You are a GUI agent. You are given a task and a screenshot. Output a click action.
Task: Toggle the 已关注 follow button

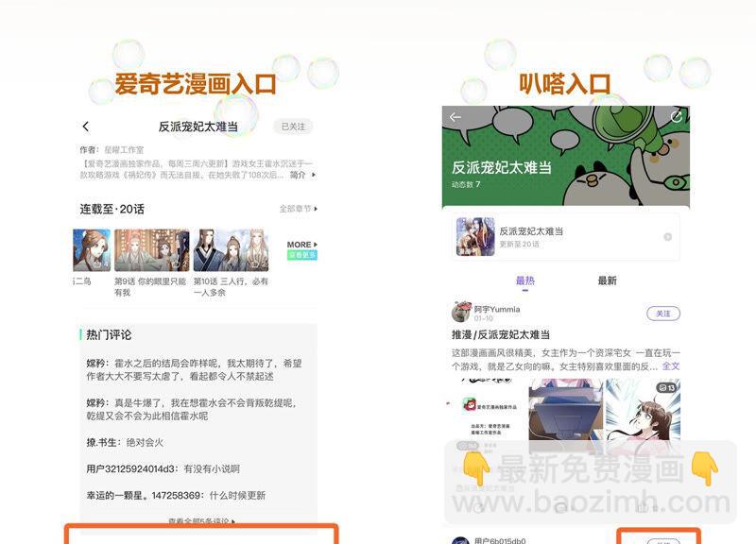point(293,127)
